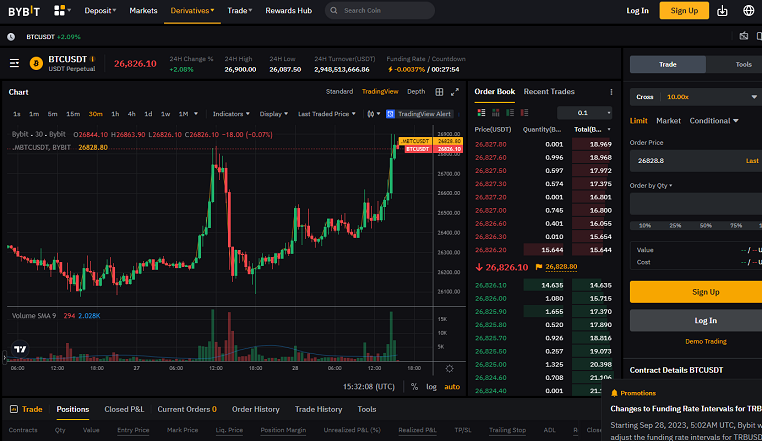Click Sign Up in order panel
The width and height of the screenshot is (762, 441).
(696, 292)
